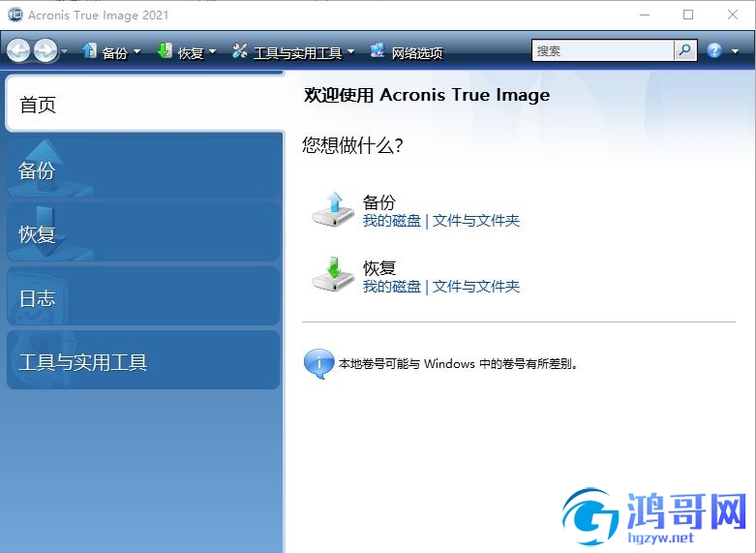Expand the 备份 toolbar dropdown arrow

click(136, 51)
